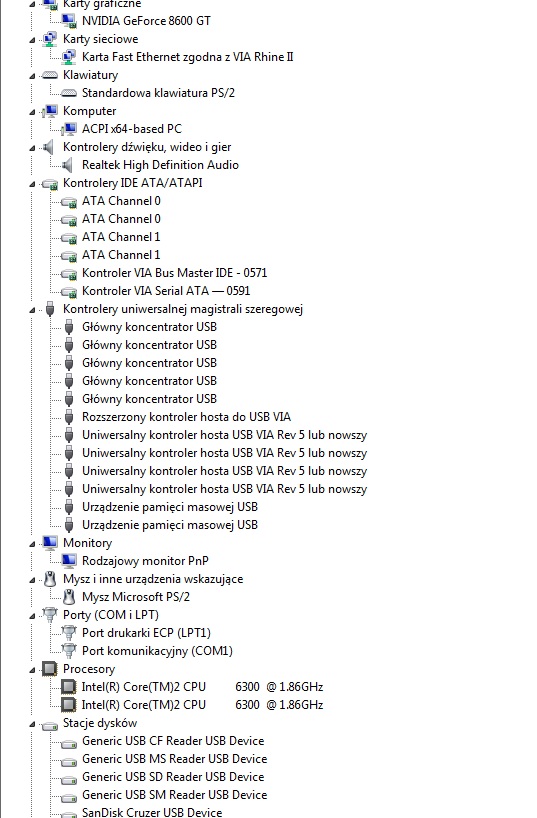The height and width of the screenshot is (818, 537).
Task: Select the first Intel Core2 CPU 6300 entry
Action: pos(202,687)
